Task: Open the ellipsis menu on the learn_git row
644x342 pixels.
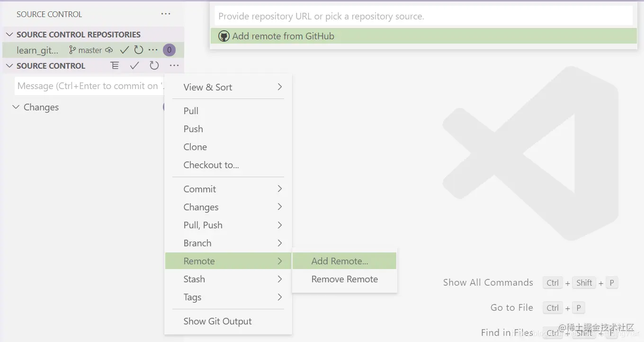Action: (153, 50)
